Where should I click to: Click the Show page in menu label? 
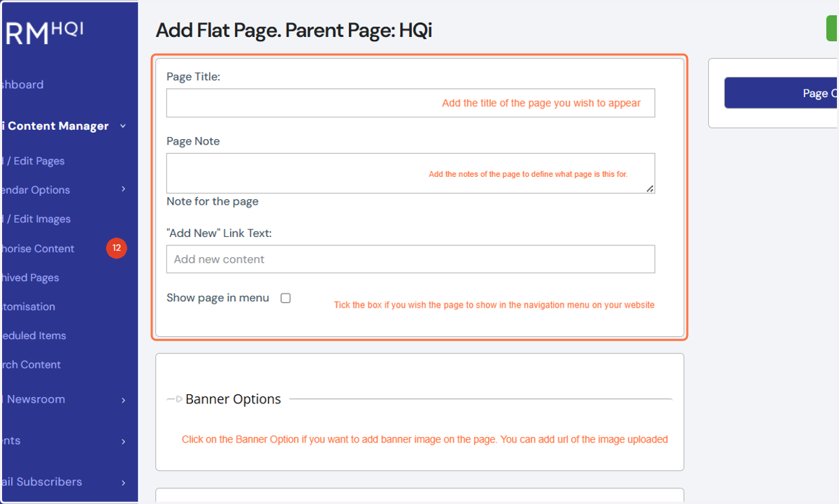coord(217,298)
